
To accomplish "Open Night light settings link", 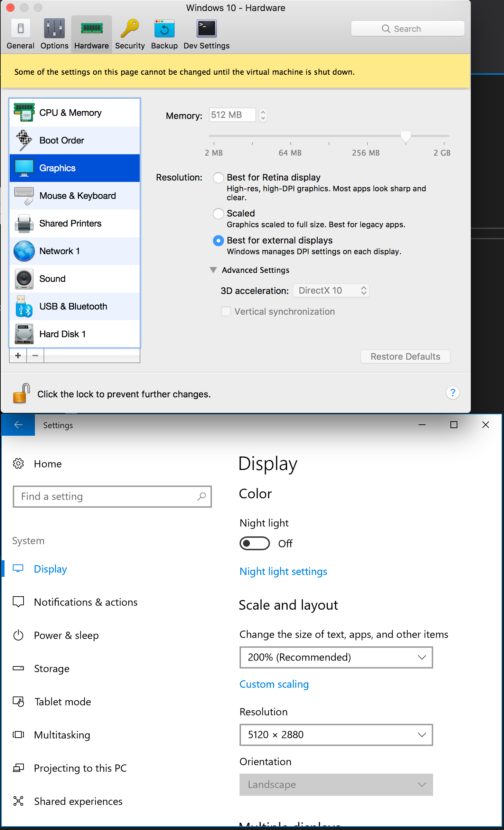I will 283,571.
